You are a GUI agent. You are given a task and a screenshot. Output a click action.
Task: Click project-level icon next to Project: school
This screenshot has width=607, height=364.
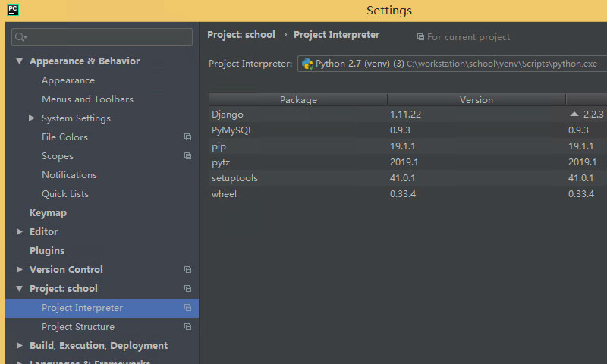[187, 289]
